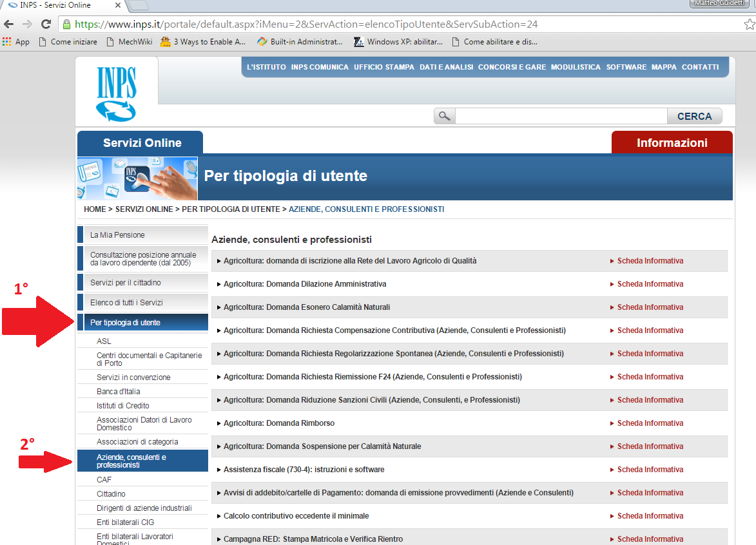This screenshot has width=756, height=545.
Task: Click the magnifying glass search icon
Action: pos(444,116)
